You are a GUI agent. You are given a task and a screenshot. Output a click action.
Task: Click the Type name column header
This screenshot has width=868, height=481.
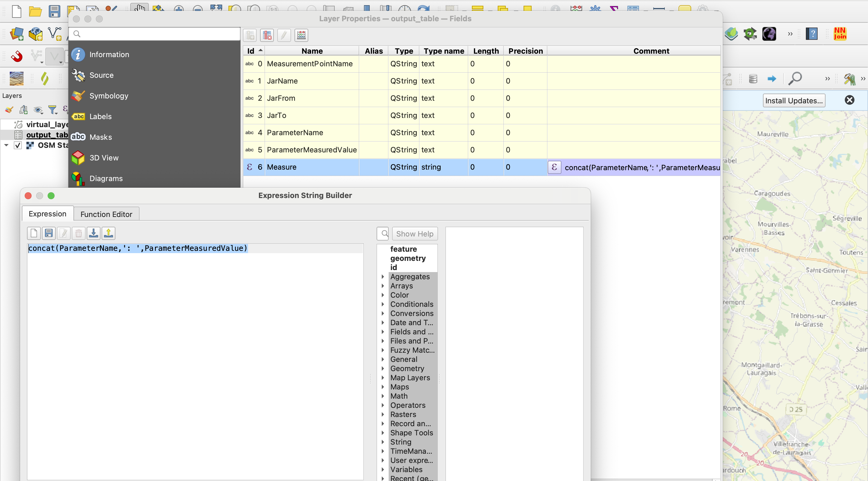tap(444, 51)
